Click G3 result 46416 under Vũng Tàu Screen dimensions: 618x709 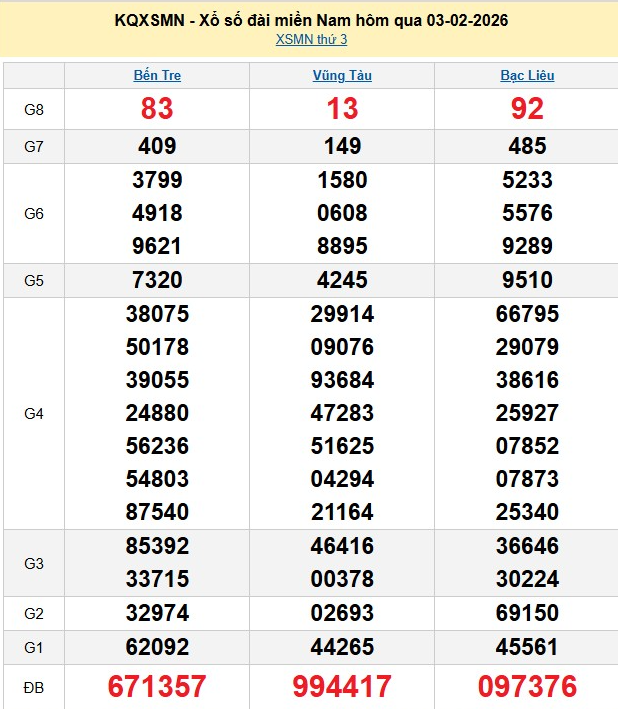tap(342, 546)
